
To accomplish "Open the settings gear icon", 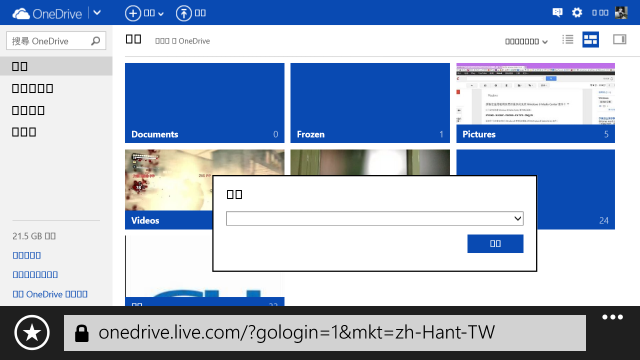I will [x=577, y=13].
